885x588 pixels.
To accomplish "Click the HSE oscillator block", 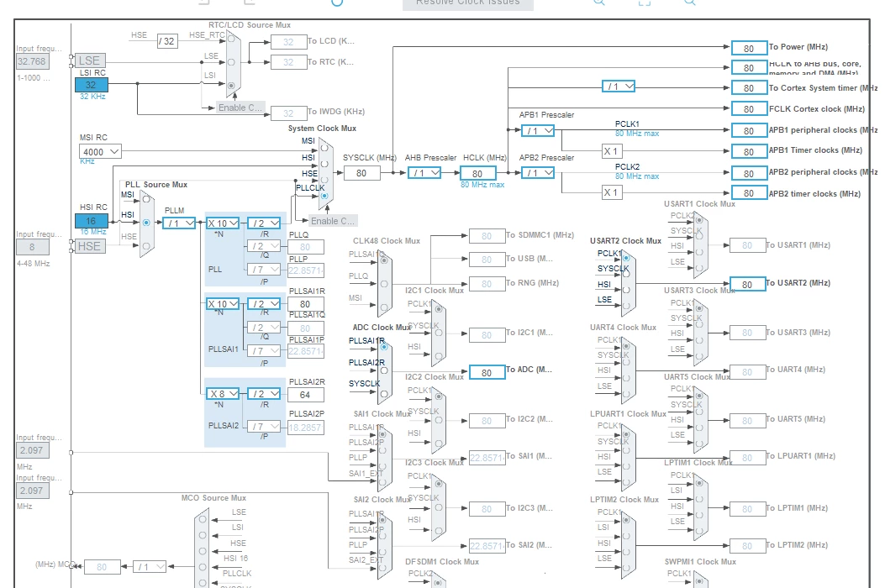I will pos(90,246).
